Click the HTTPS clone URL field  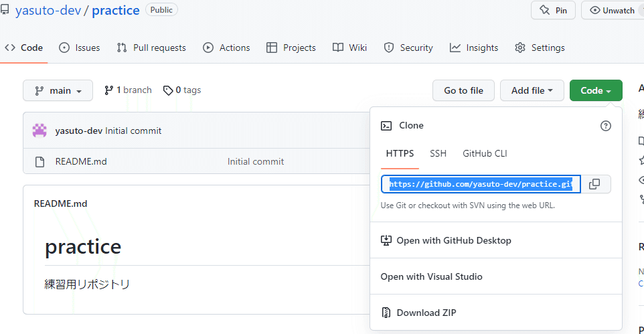coord(481,184)
